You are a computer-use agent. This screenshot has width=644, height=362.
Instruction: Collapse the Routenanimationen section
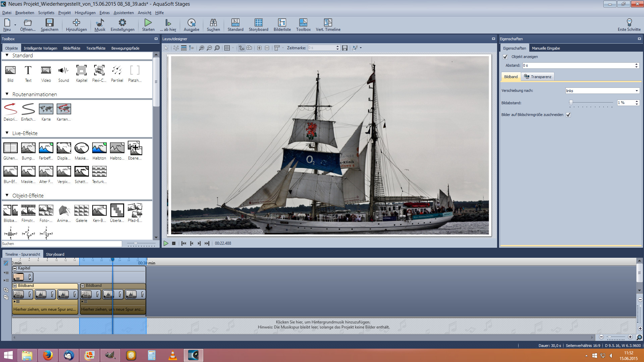pos(7,94)
